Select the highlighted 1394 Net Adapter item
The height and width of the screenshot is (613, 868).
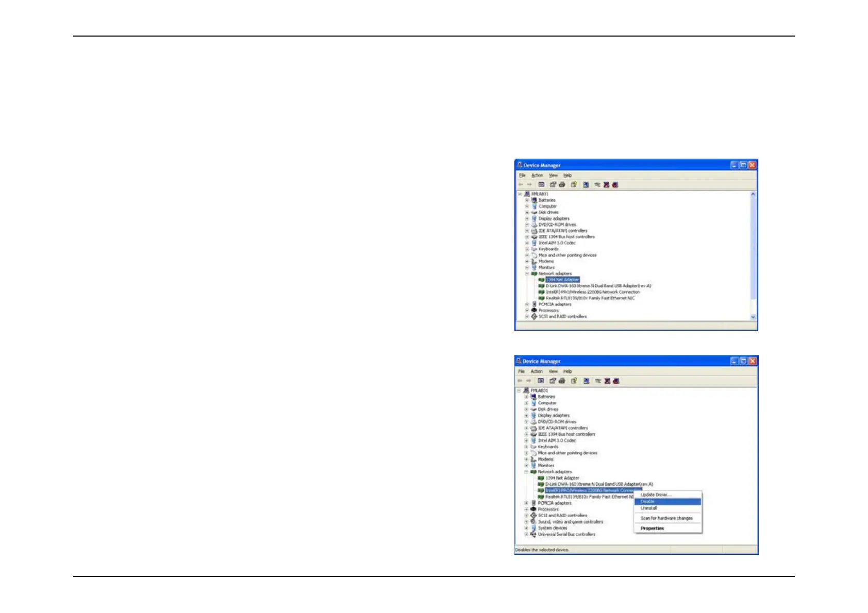click(562, 280)
